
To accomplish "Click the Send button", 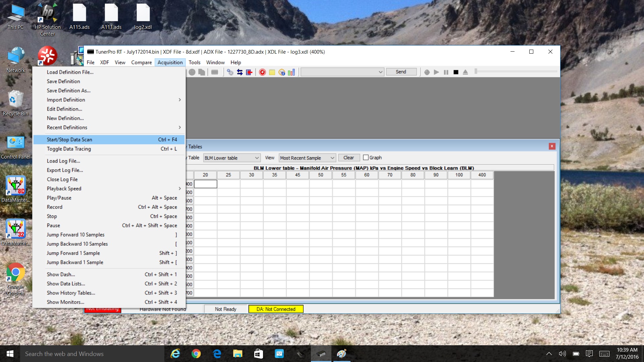I will pyautogui.click(x=401, y=72).
